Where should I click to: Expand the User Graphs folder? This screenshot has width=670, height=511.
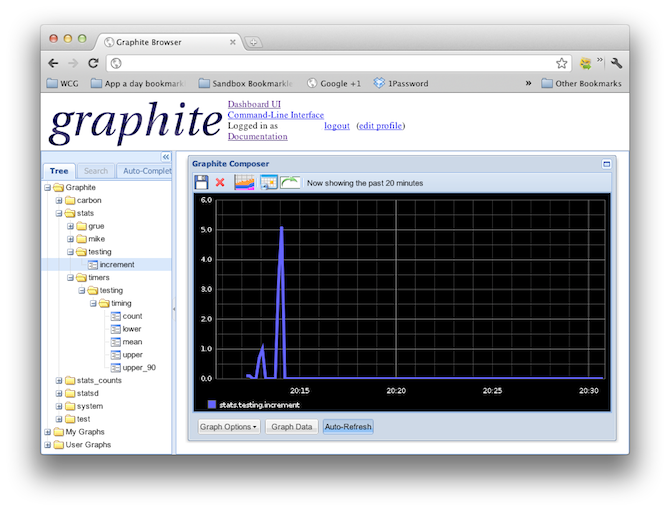pyautogui.click(x=48, y=445)
